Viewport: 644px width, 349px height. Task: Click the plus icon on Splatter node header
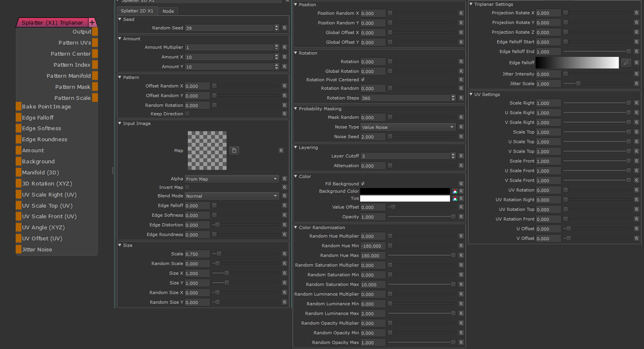tap(92, 22)
